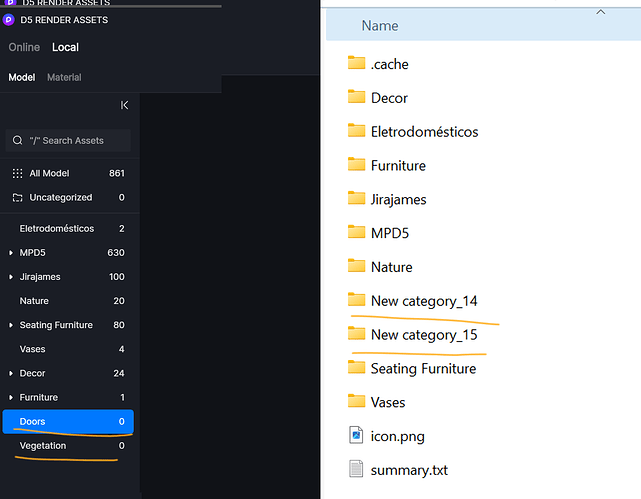
Task: Select Vases category in sidebar
Action: point(69,349)
